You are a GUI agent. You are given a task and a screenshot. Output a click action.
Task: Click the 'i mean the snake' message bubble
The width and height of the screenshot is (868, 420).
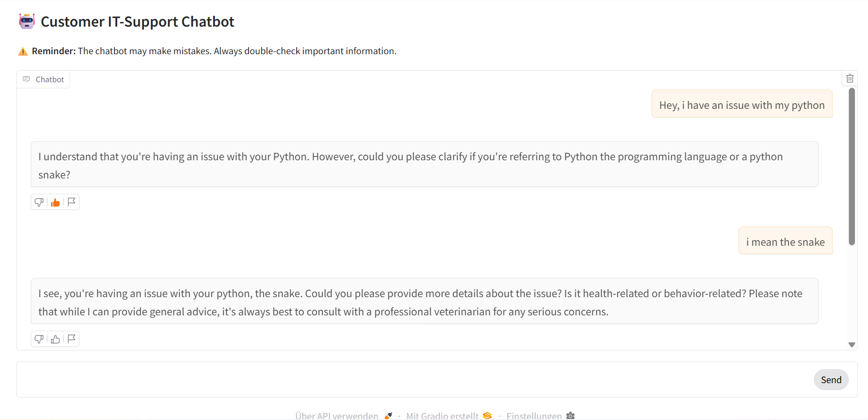click(785, 242)
